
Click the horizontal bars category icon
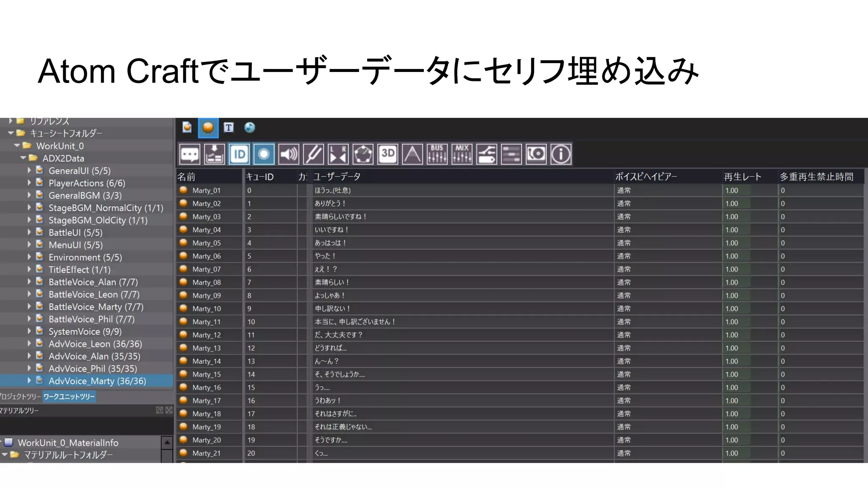(512, 154)
